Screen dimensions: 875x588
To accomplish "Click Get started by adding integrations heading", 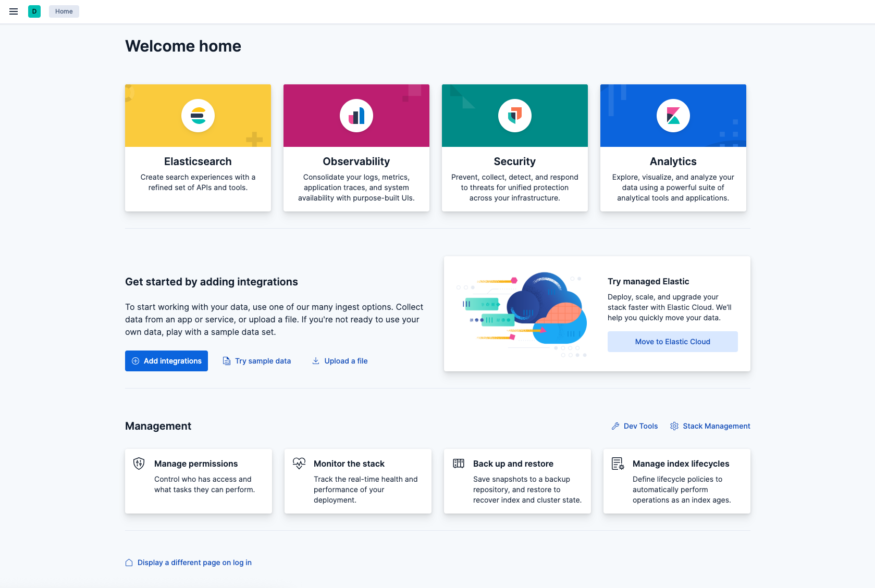I will (212, 282).
